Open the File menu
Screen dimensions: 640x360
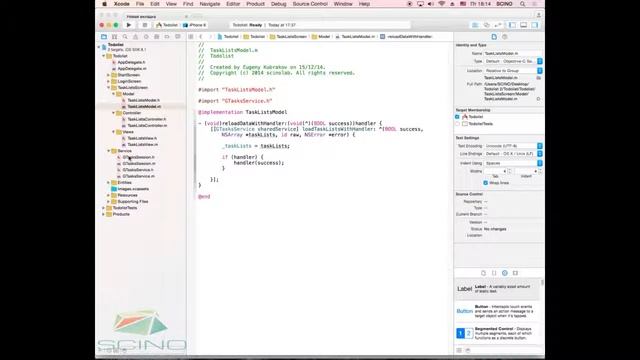140,4
